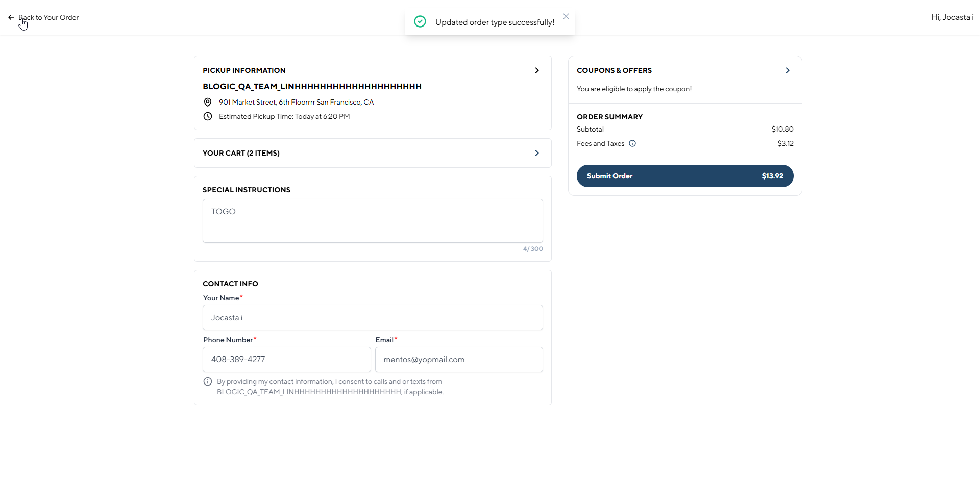This screenshot has width=980, height=486.
Task: Grab the textarea resize handle
Action: (532, 233)
